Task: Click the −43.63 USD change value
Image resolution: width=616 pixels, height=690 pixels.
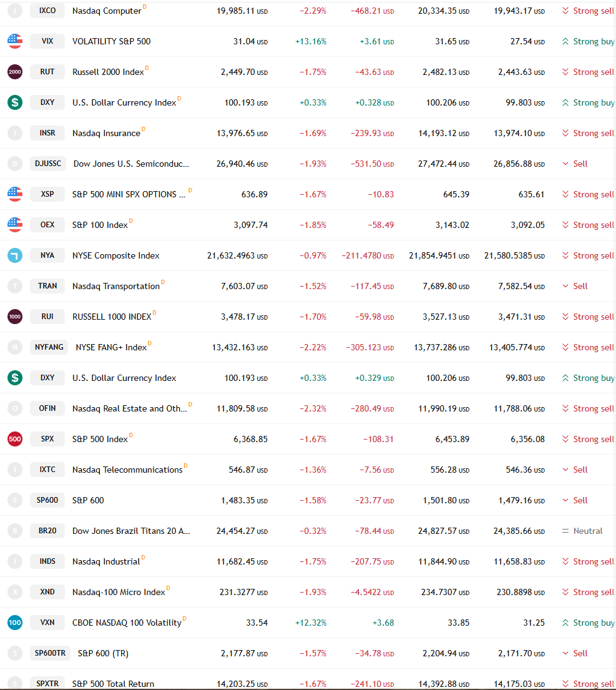Action: tap(374, 72)
